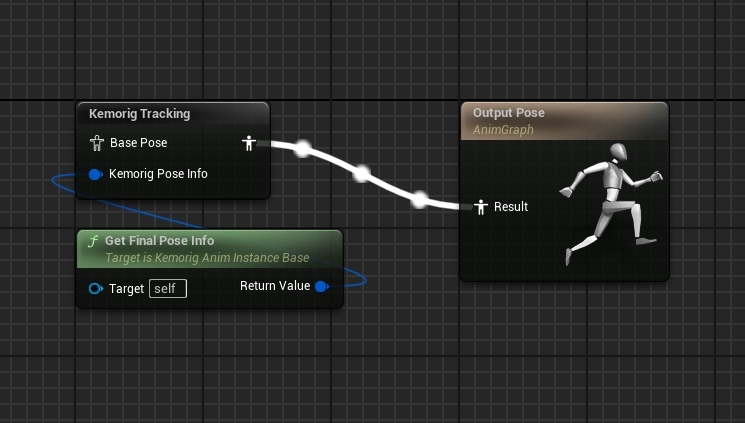This screenshot has height=423, width=745.
Task: Select the Kemorig Tracking node title
Action: click(139, 114)
